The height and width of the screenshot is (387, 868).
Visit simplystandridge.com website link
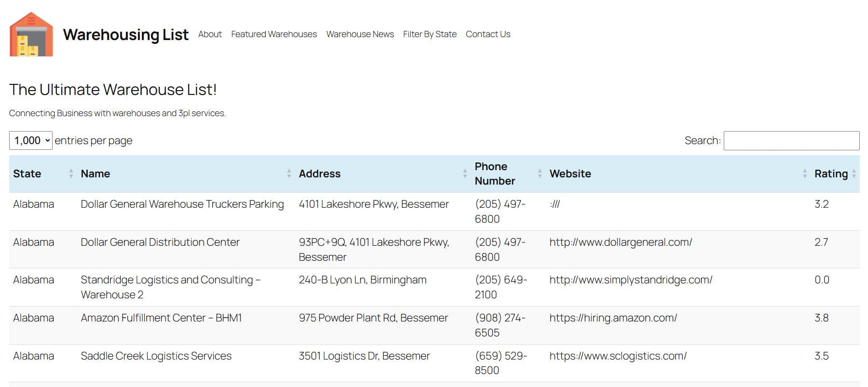(631, 280)
